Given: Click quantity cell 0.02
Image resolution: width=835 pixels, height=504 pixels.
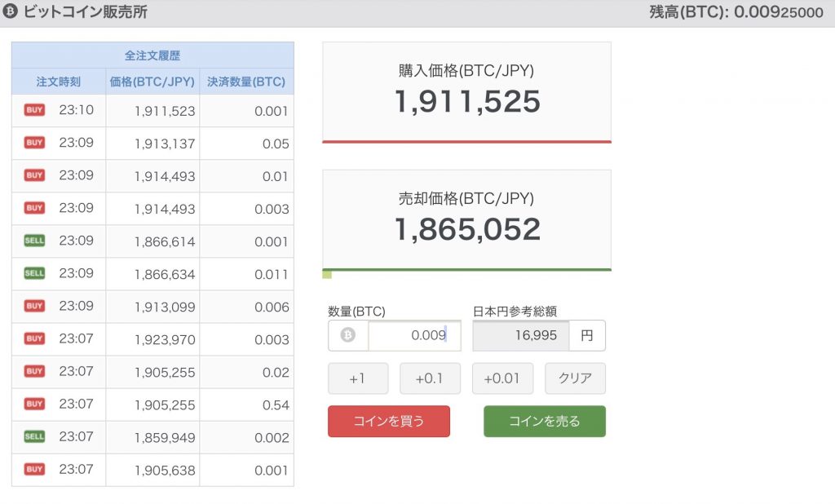Looking at the screenshot, I should (246, 372).
